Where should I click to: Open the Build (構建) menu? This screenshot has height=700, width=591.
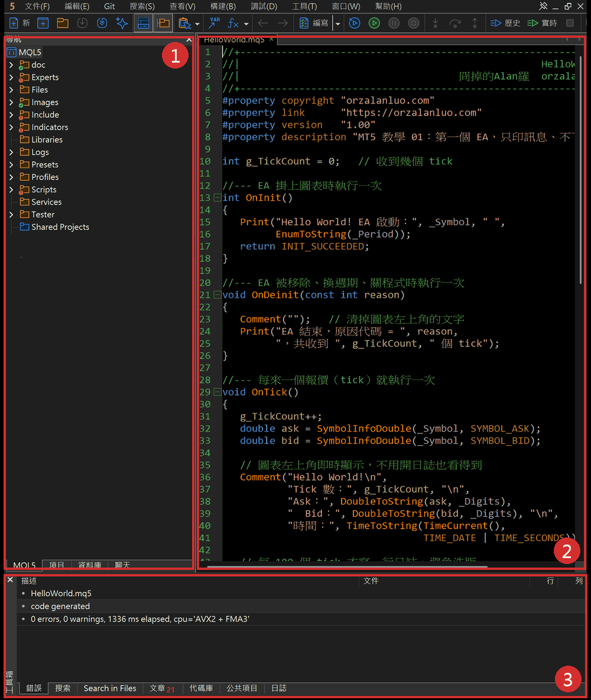[x=223, y=7]
